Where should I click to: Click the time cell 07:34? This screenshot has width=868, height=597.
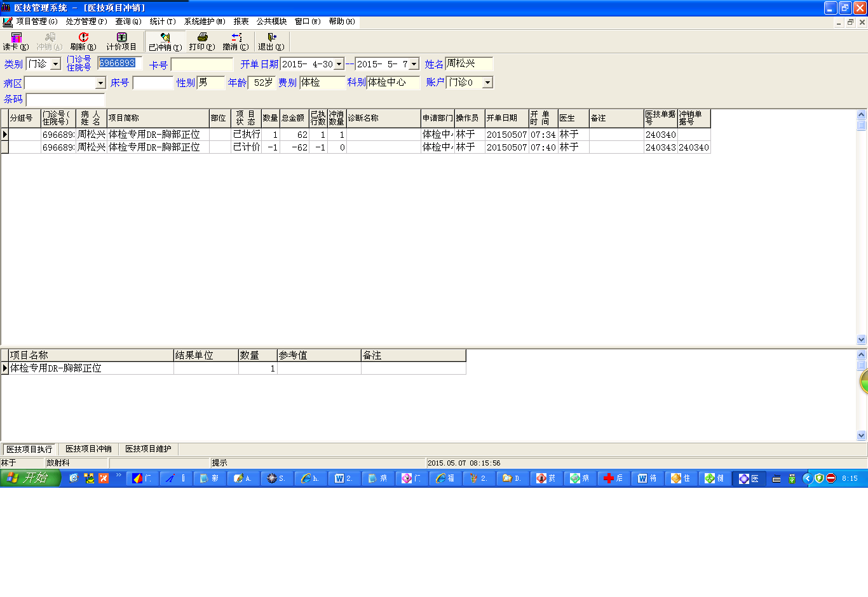543,135
